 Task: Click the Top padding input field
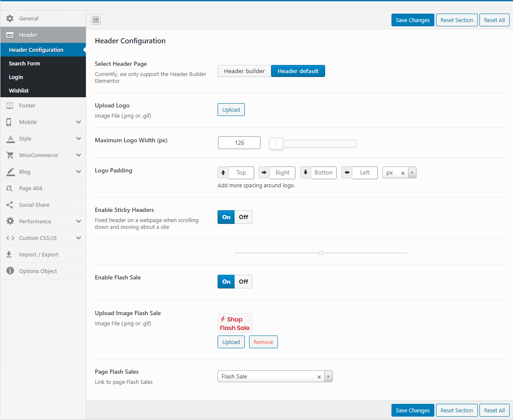click(241, 172)
